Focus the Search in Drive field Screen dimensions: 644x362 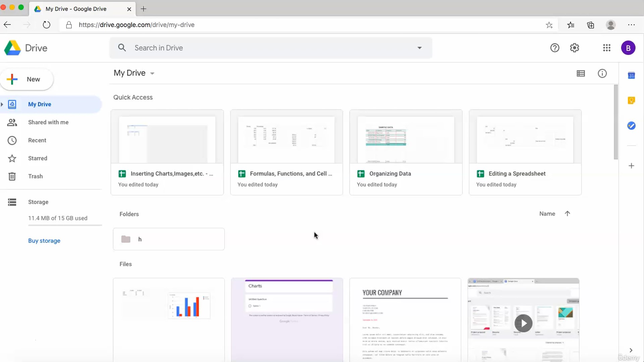click(x=271, y=48)
